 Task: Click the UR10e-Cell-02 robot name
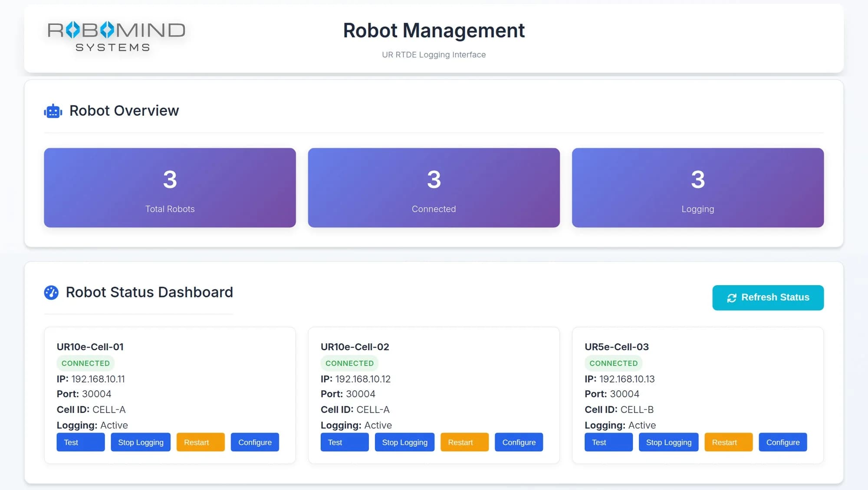[x=355, y=347]
